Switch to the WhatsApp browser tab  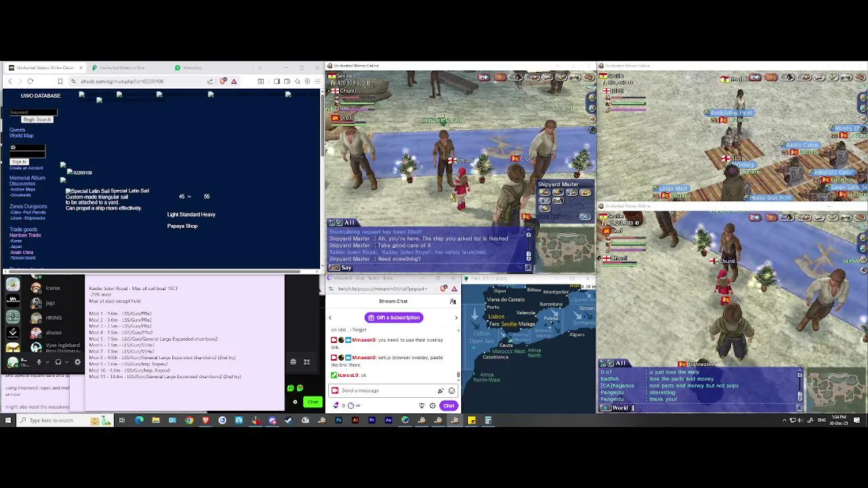click(x=193, y=68)
